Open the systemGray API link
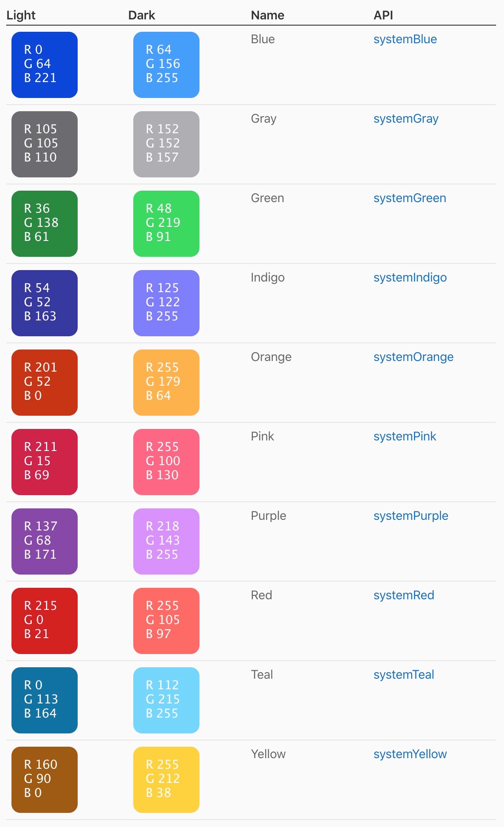The image size is (504, 827). [x=406, y=119]
